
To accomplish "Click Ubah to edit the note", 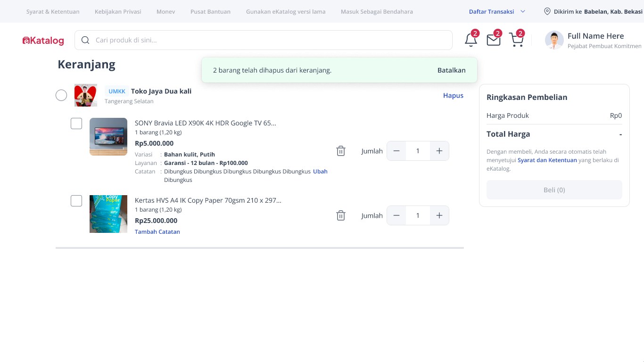I will coord(320,172).
